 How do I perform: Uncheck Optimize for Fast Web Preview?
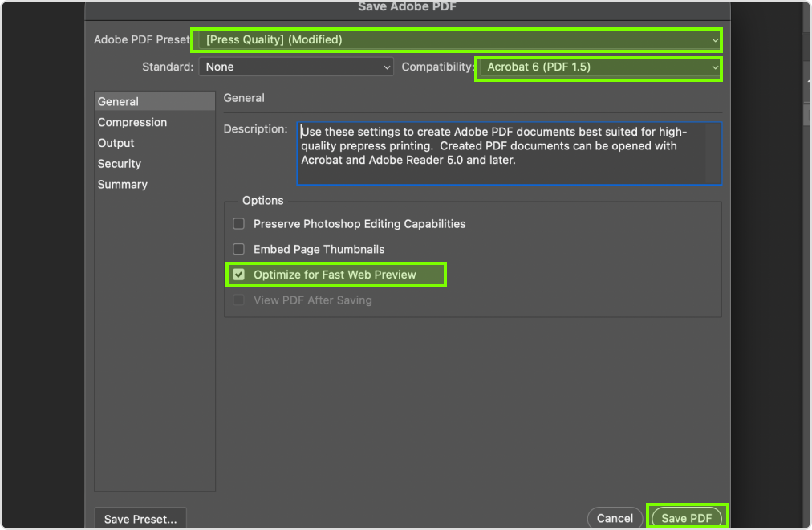pyautogui.click(x=238, y=275)
